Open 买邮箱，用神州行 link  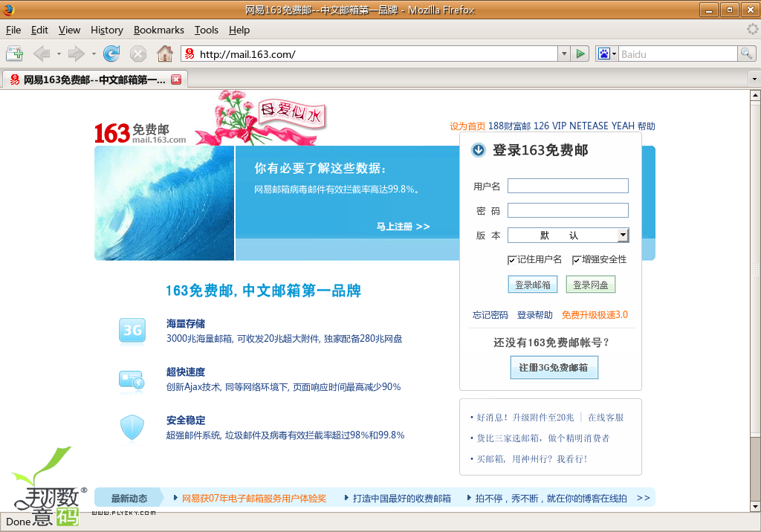pos(532,459)
